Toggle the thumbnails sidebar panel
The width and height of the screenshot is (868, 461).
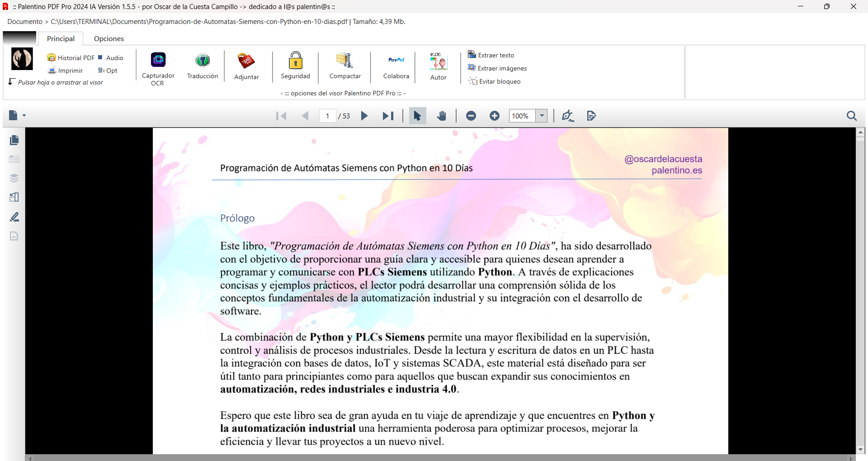14,141
